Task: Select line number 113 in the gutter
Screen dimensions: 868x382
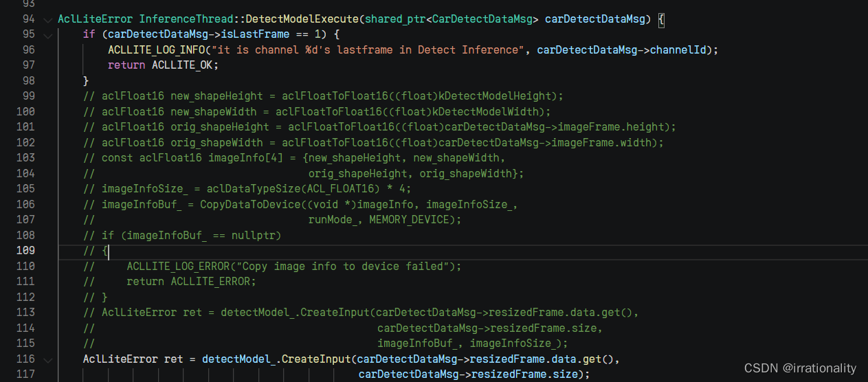Action: click(25, 313)
